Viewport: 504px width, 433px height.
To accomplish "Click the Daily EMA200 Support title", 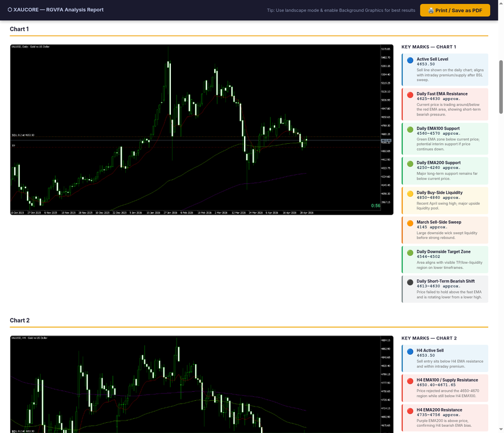I will pyautogui.click(x=439, y=163).
